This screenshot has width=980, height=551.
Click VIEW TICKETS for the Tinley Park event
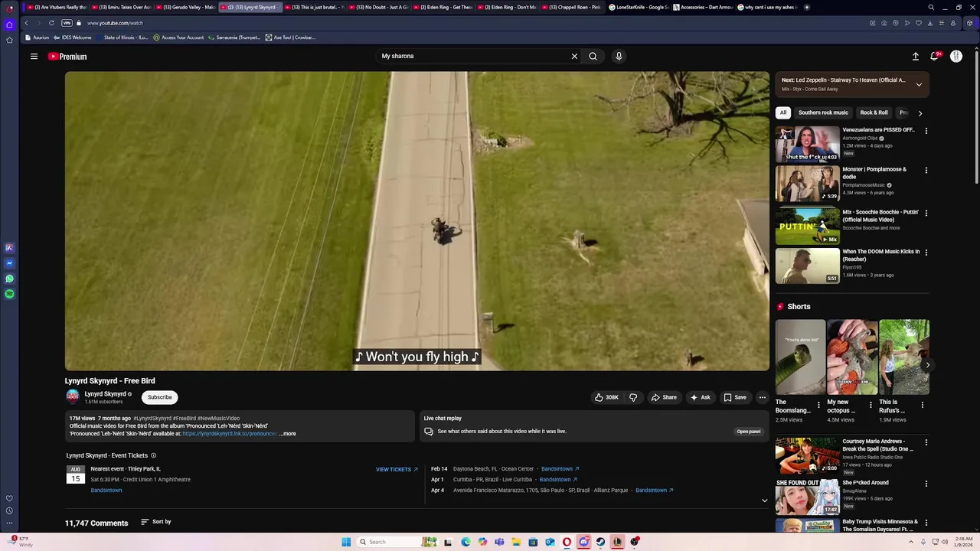(x=397, y=469)
